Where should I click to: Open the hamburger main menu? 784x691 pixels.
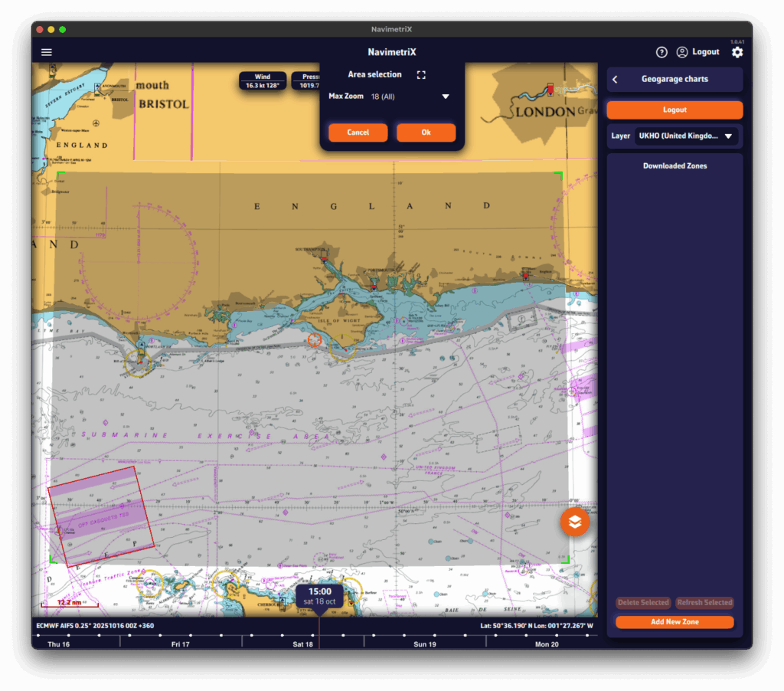coord(47,52)
